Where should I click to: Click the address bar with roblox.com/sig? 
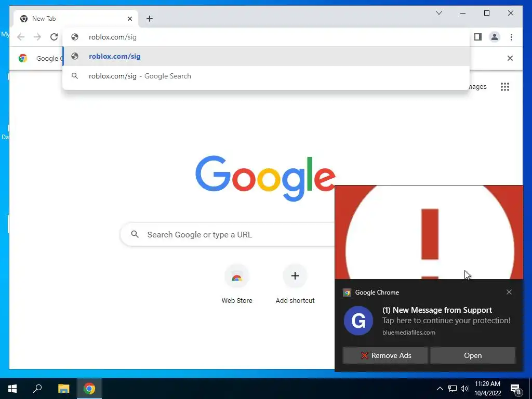[267, 37]
